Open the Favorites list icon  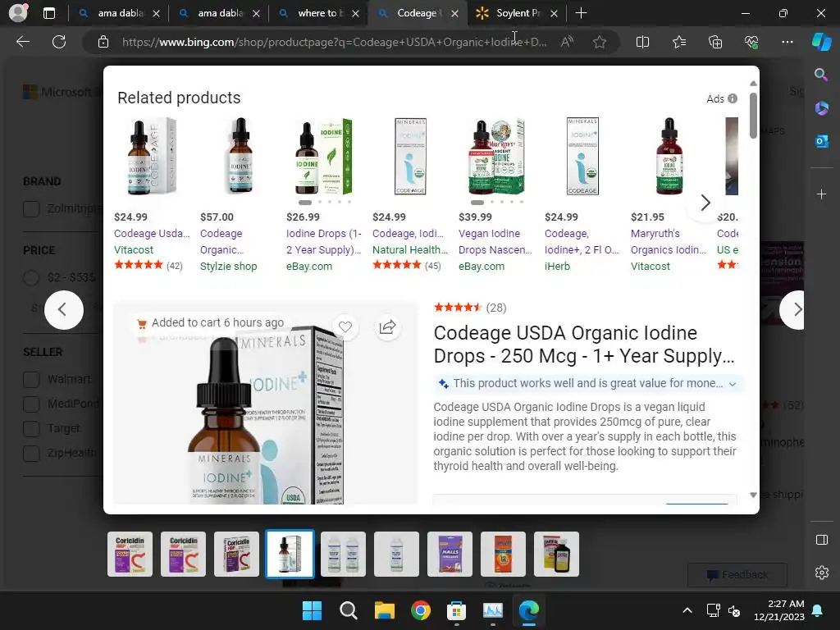coord(678,42)
